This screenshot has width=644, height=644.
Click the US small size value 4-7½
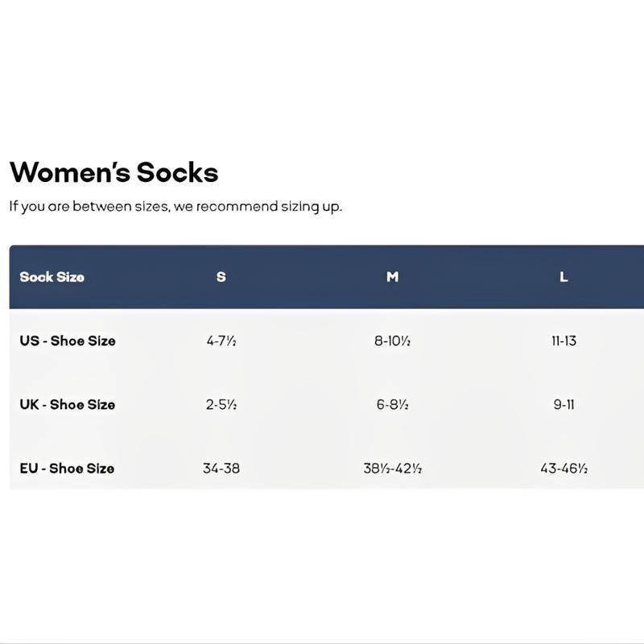point(221,341)
